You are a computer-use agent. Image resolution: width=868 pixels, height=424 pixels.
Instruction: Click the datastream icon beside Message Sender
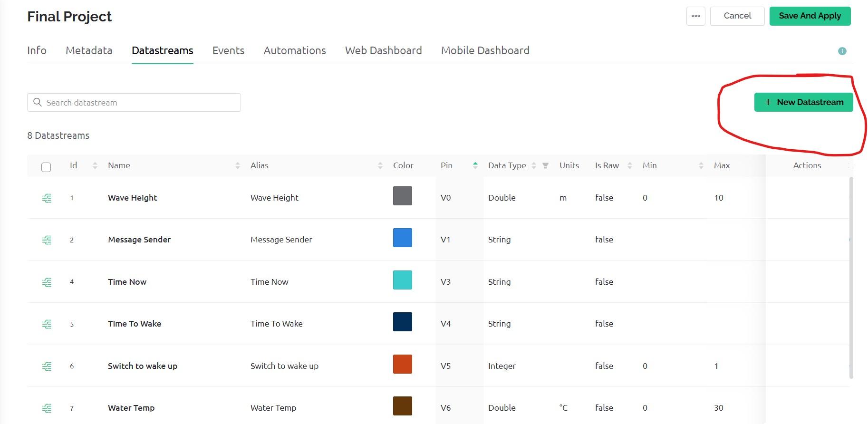click(47, 240)
